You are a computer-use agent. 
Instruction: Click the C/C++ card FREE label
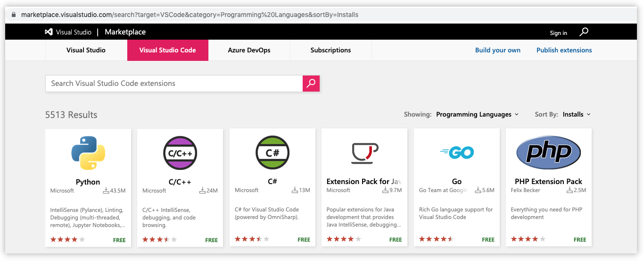tap(212, 240)
